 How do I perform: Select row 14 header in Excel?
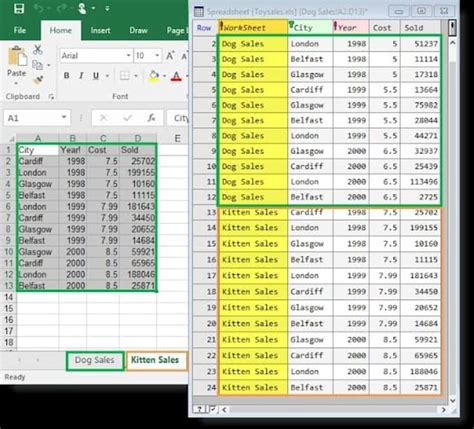pos(9,297)
